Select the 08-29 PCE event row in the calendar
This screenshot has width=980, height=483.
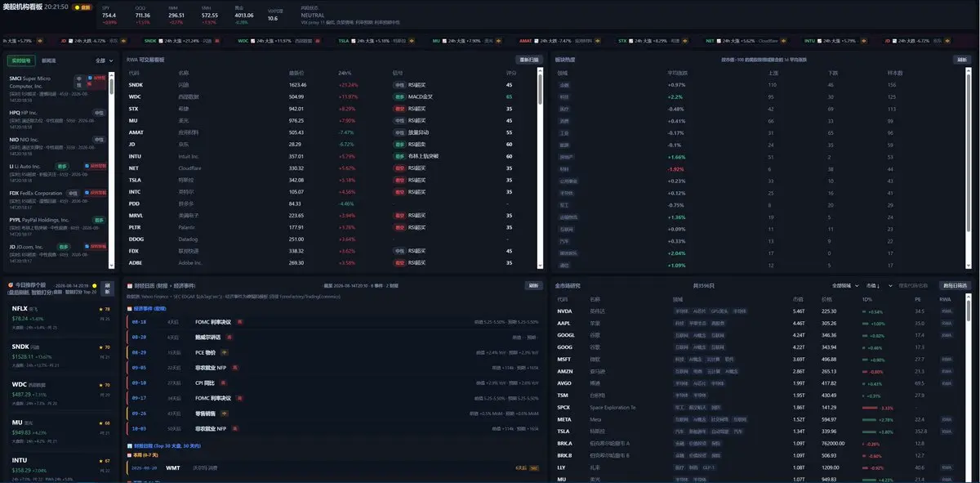click(x=333, y=352)
